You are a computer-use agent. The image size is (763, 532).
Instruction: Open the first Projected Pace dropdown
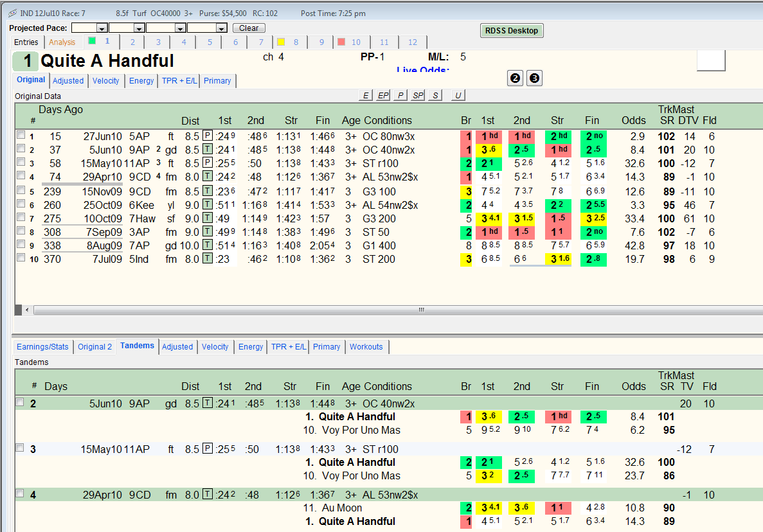coord(102,28)
